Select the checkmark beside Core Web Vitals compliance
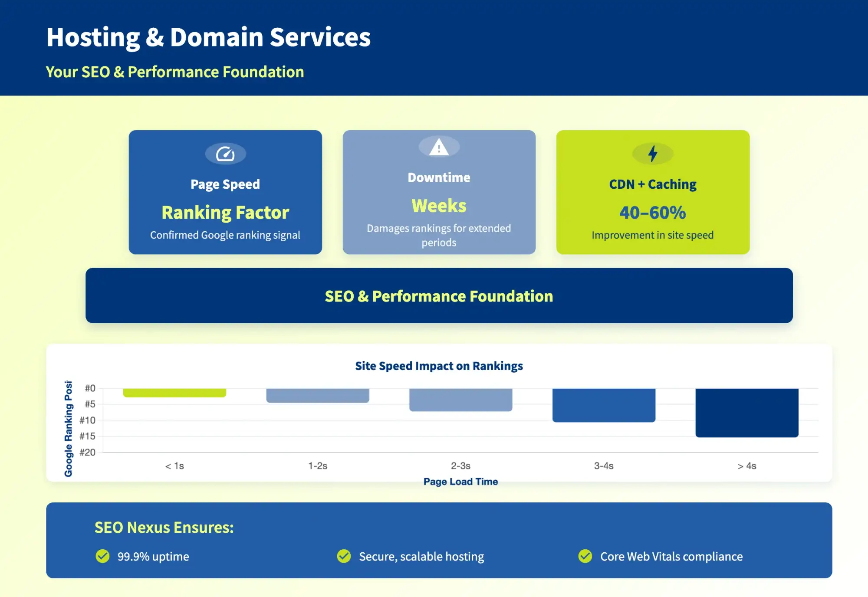 [x=585, y=556]
